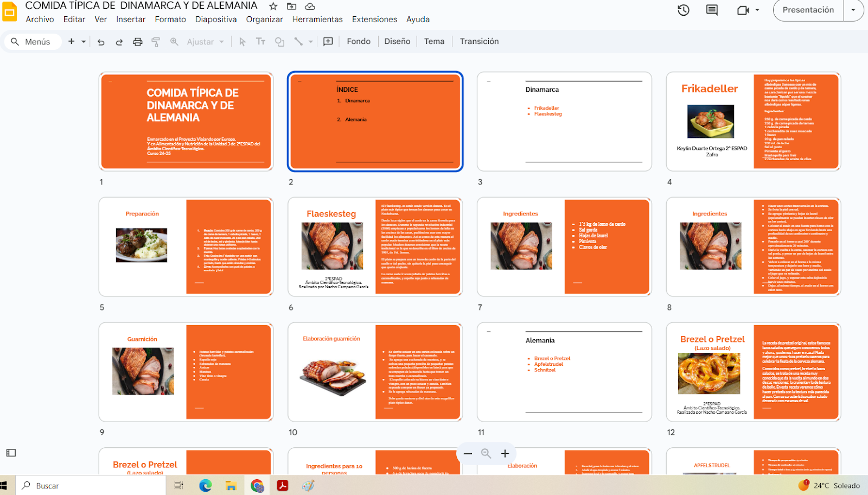The width and height of the screenshot is (868, 495).
Task: Add a new slide with plus icon
Action: [x=71, y=41]
